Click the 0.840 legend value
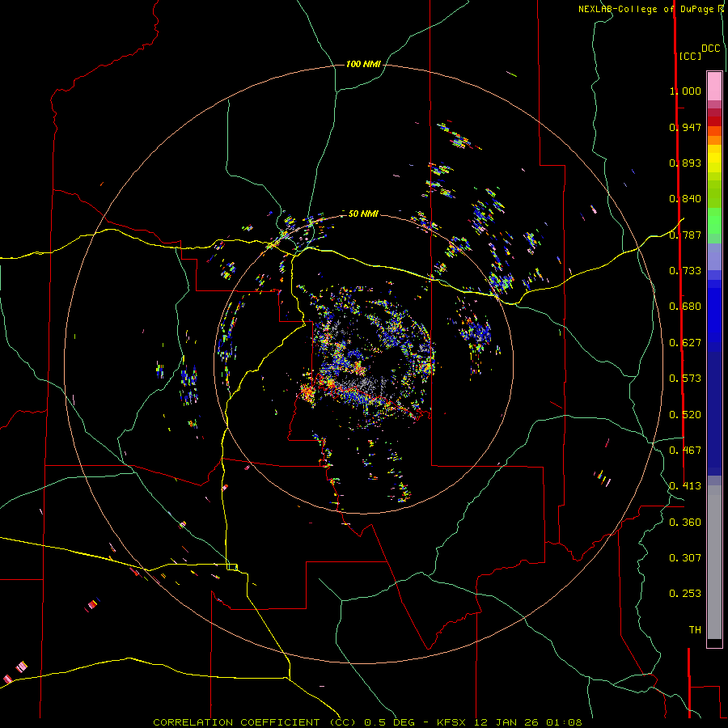Viewport: 728px width, 728px height. pos(685,199)
